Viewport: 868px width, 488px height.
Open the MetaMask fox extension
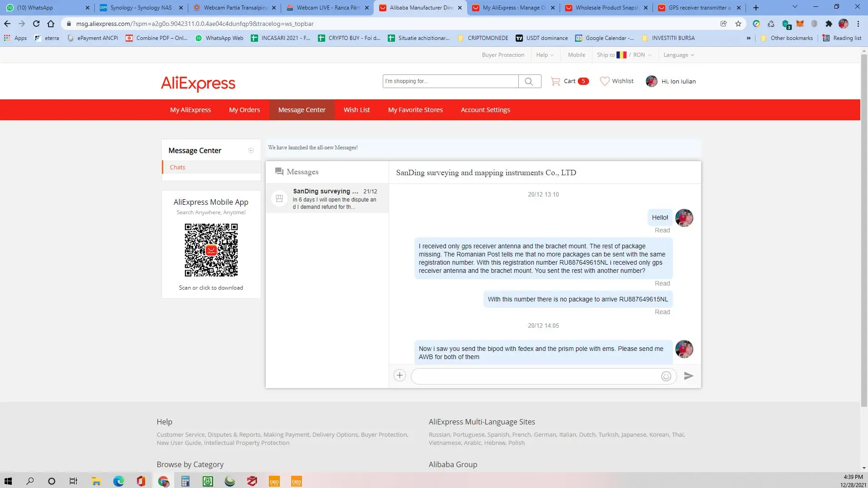click(800, 24)
